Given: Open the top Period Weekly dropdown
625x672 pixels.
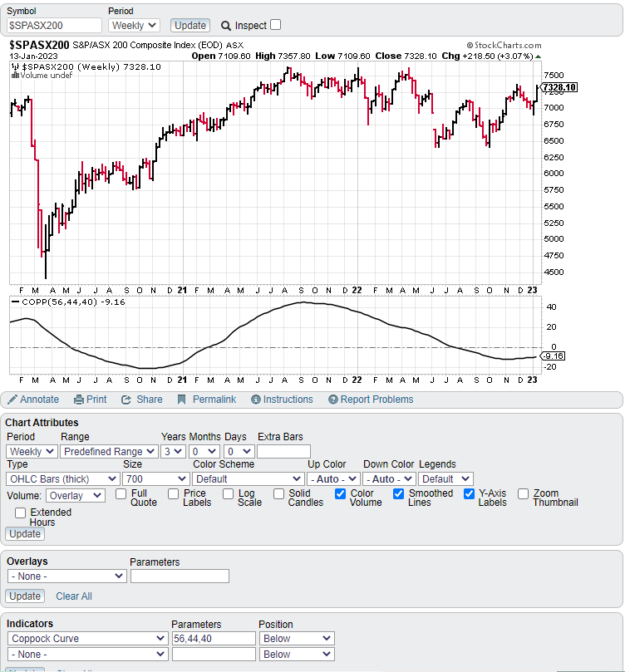Looking at the screenshot, I should (134, 25).
